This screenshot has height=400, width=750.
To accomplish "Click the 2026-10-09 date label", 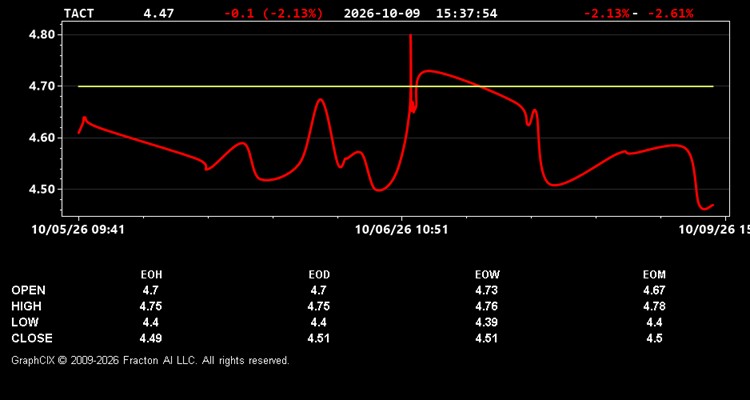I will pyautogui.click(x=382, y=13).
